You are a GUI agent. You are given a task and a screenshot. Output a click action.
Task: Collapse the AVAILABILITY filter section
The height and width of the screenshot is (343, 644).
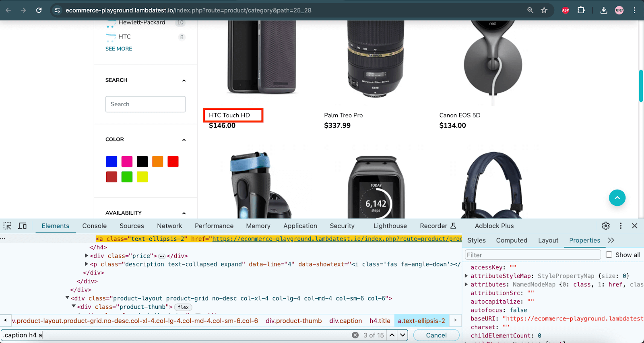(x=184, y=213)
